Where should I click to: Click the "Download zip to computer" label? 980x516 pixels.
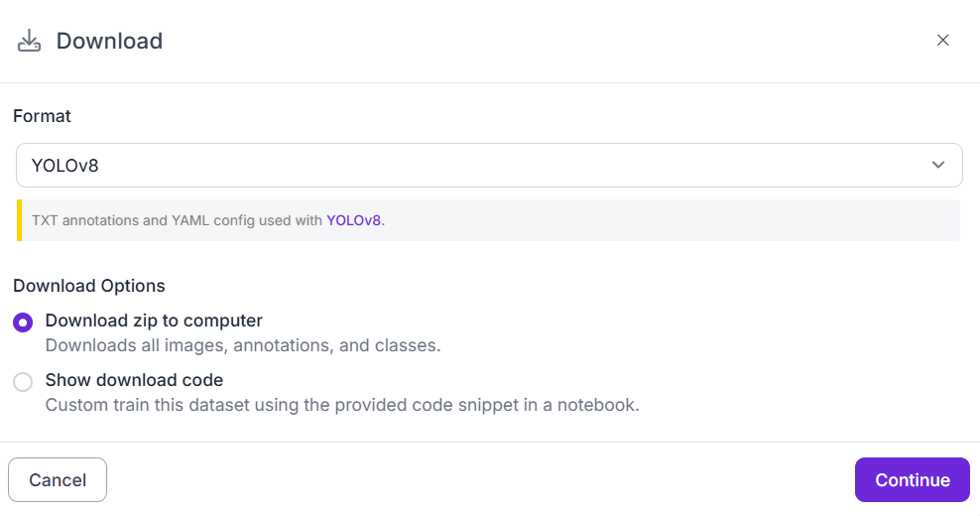[154, 321]
